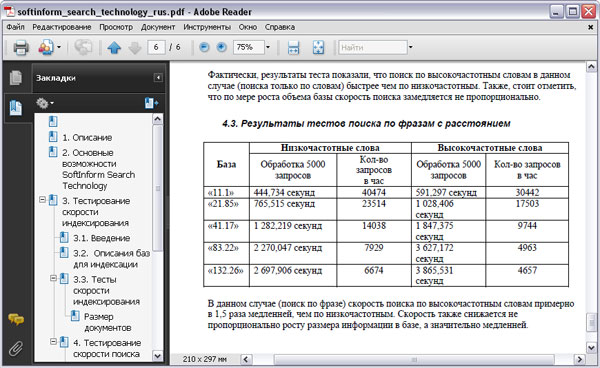Click the heading 4.3. Результаты тестов поиска
The image size is (600, 368).
[366, 124]
